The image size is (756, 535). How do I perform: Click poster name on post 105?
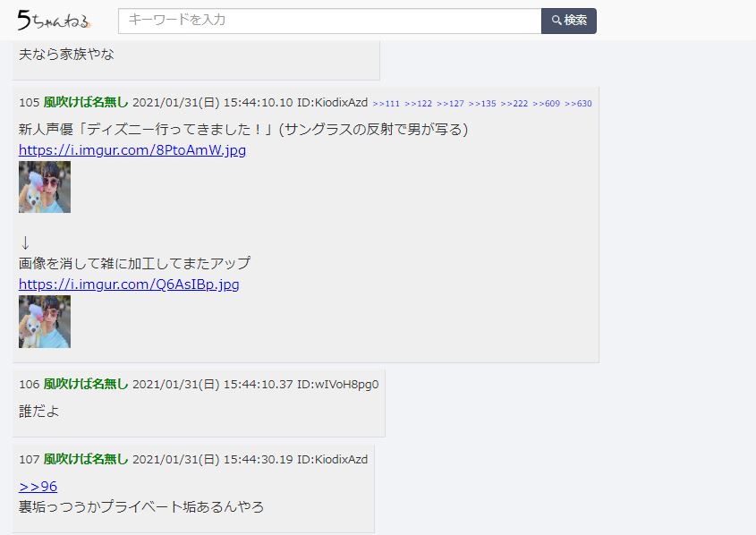86,102
